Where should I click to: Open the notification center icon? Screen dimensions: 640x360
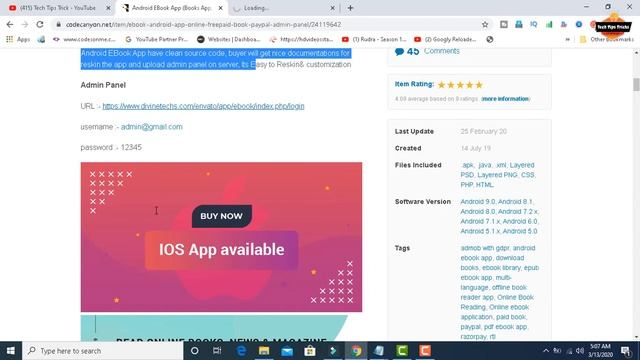626,351
